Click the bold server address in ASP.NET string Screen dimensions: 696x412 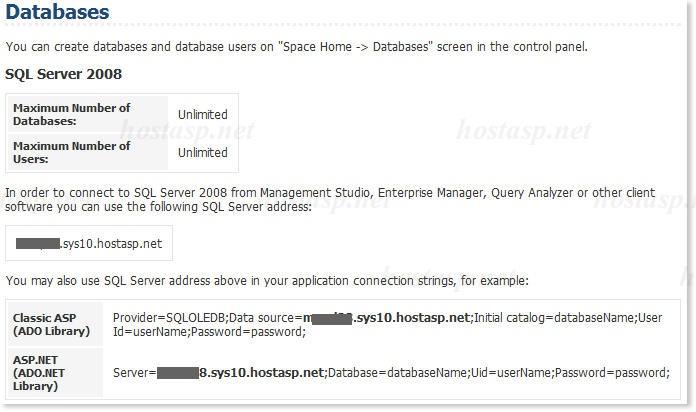coord(260,372)
